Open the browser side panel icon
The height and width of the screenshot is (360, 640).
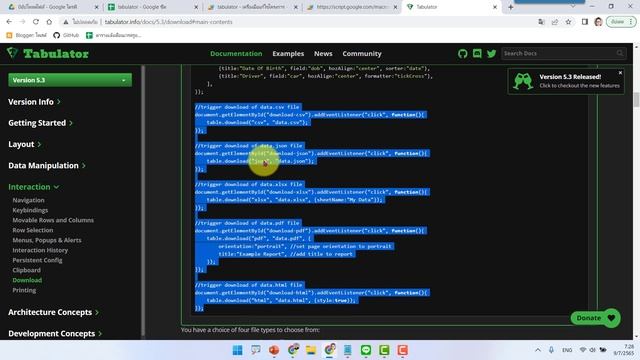(585, 22)
